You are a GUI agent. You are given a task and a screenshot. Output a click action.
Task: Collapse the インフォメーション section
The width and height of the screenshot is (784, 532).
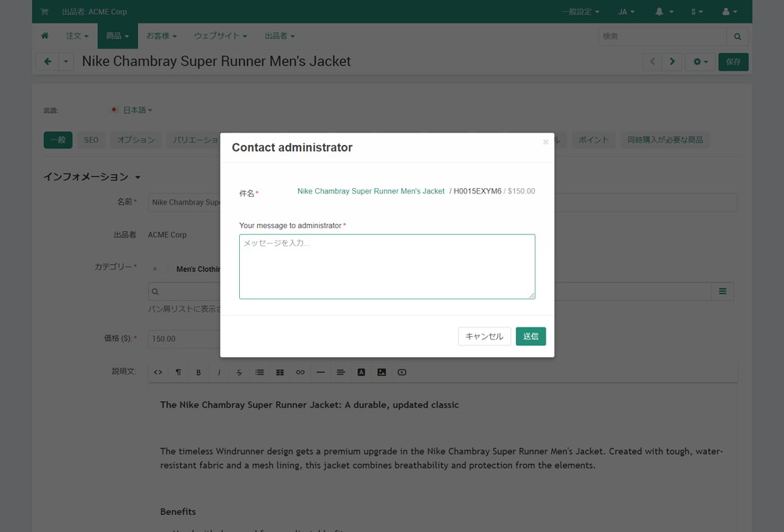pos(92,177)
